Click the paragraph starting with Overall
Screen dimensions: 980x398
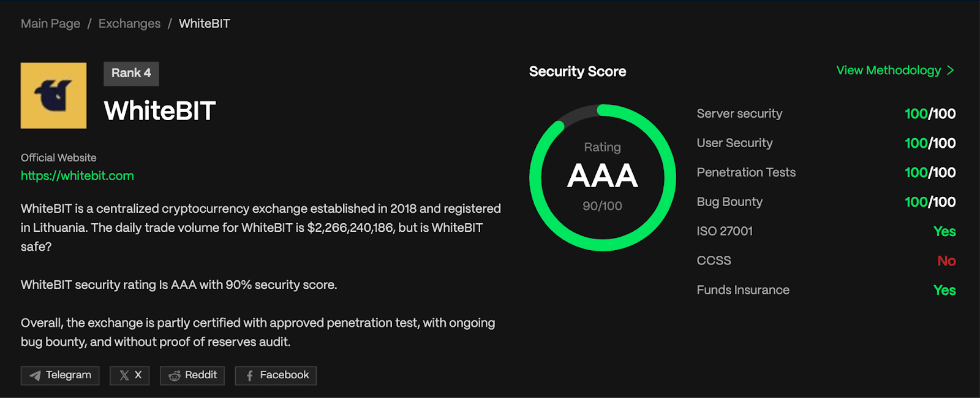[258, 332]
